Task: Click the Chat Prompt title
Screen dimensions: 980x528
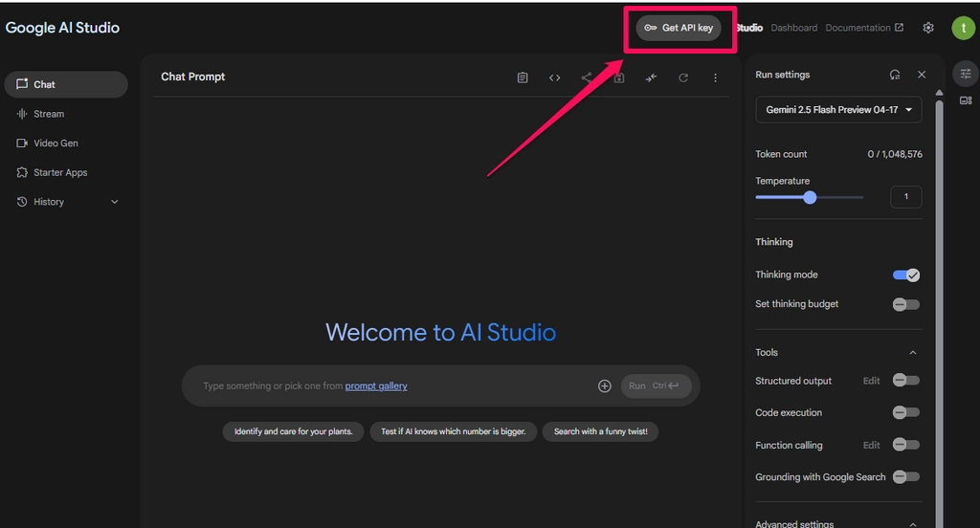Action: (x=192, y=77)
